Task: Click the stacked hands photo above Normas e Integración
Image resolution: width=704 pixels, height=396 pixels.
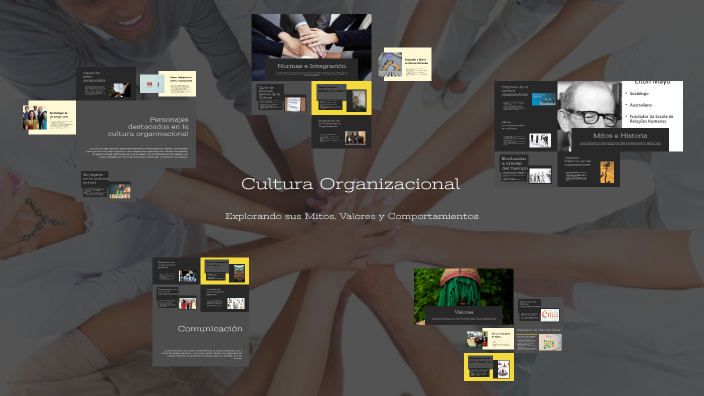Action: point(312,36)
